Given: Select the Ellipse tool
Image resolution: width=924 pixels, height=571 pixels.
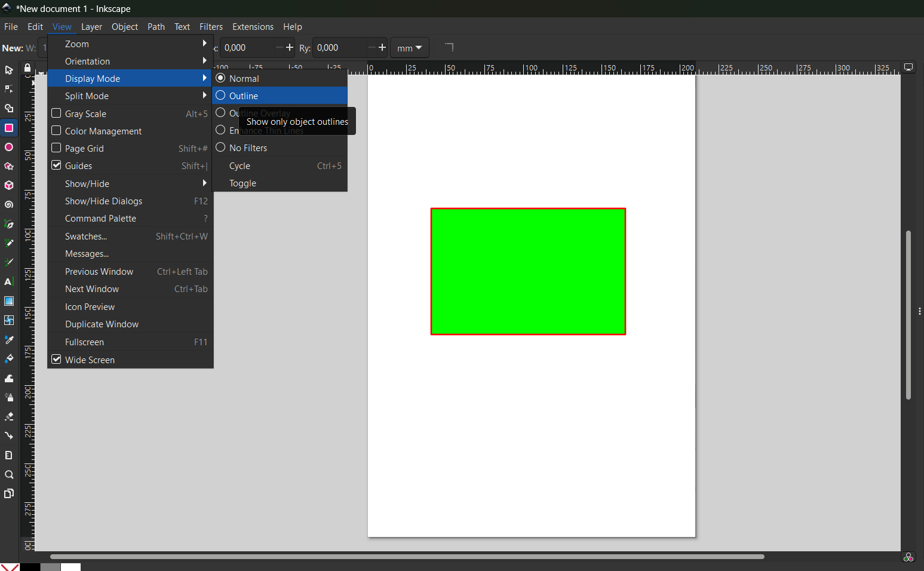Looking at the screenshot, I should tap(9, 147).
